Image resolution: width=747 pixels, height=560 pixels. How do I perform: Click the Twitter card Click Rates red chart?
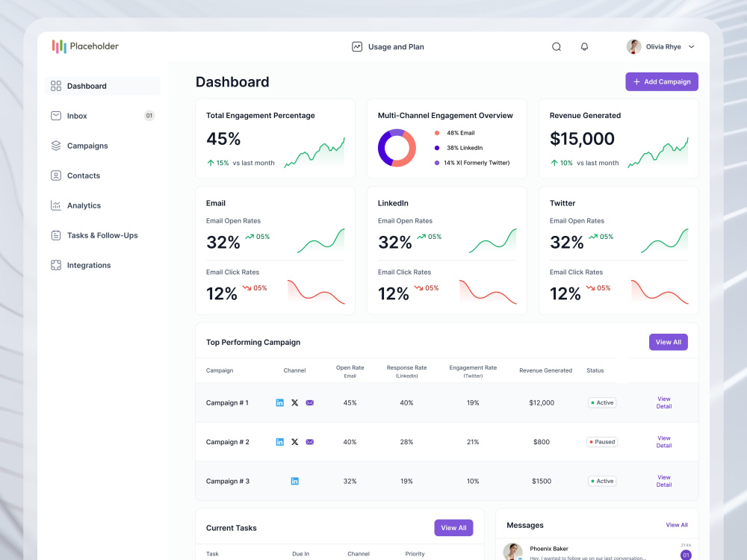coord(660,292)
